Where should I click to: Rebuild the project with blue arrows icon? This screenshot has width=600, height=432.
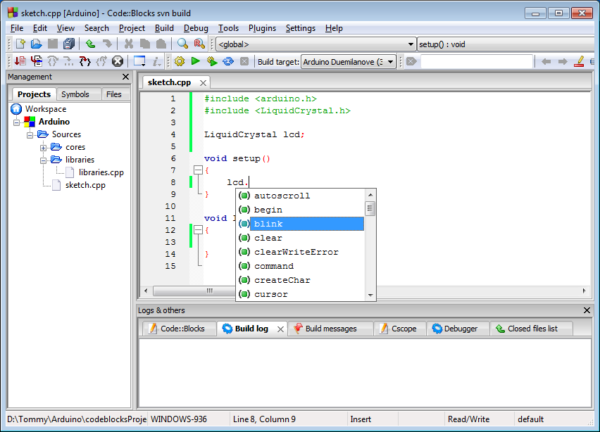click(x=228, y=61)
